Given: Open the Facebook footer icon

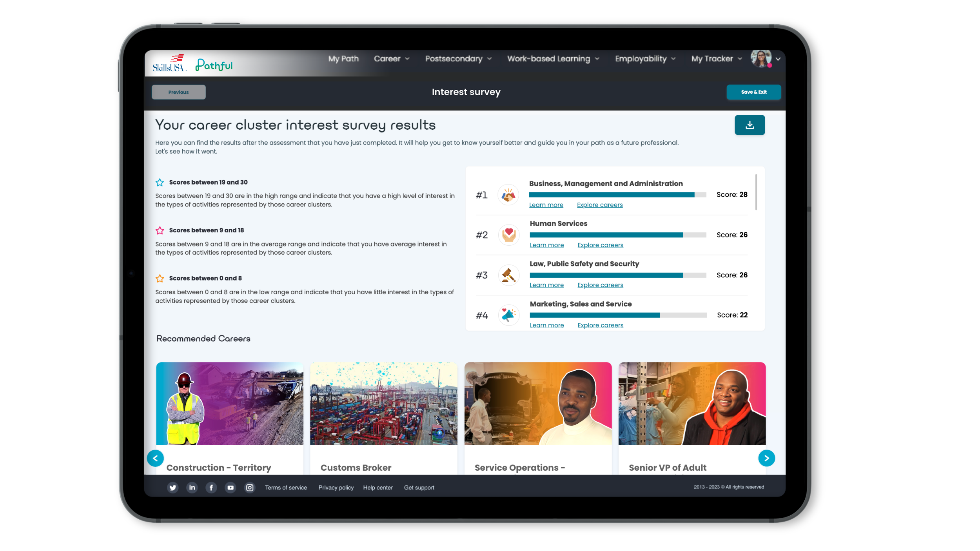Looking at the screenshot, I should point(211,488).
